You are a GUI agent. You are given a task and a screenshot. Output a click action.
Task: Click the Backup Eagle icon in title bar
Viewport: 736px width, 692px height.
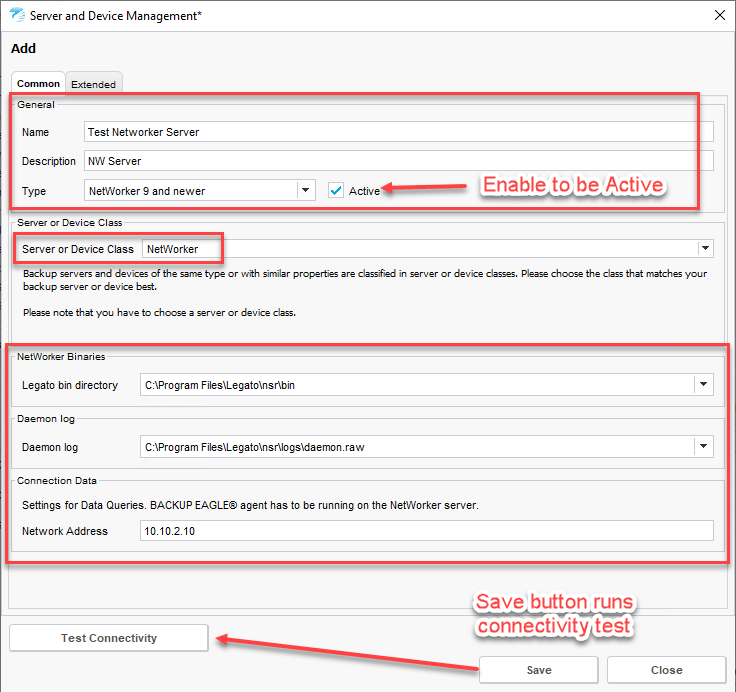pos(16,16)
